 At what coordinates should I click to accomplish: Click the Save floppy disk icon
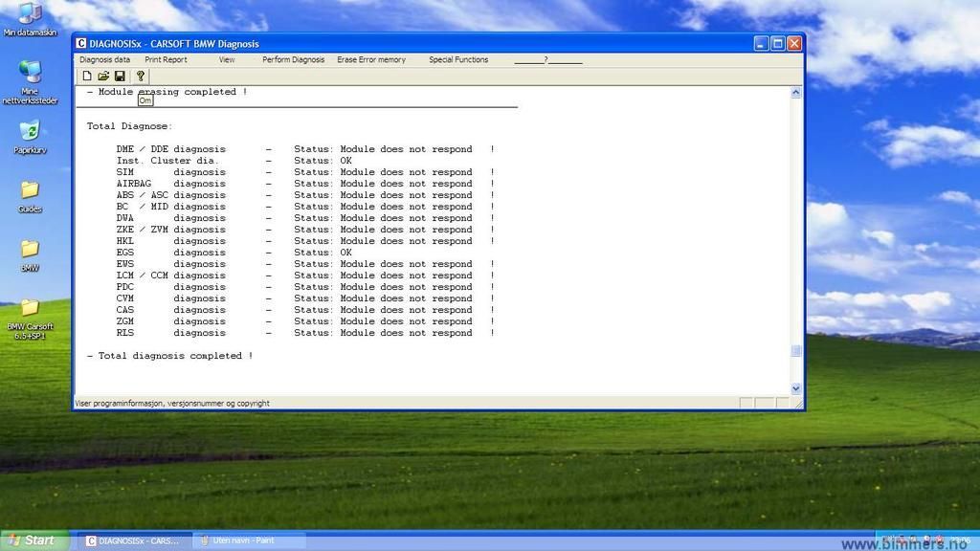point(120,77)
